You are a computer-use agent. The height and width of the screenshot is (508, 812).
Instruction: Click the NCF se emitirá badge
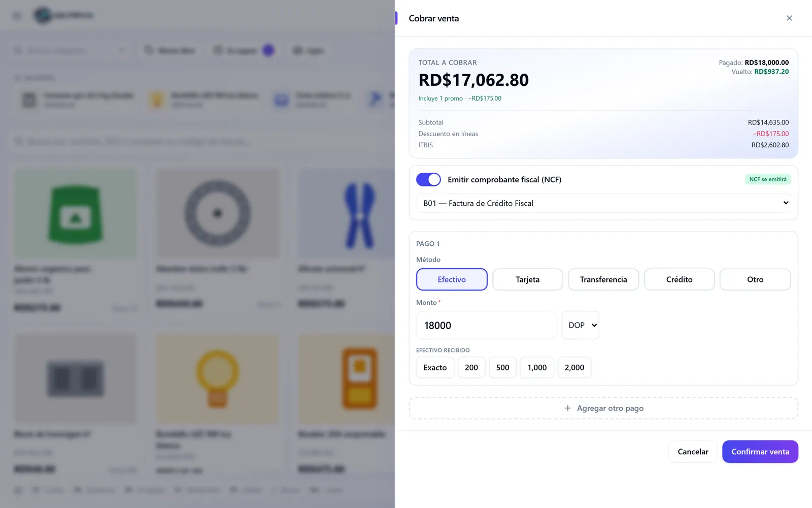point(768,179)
